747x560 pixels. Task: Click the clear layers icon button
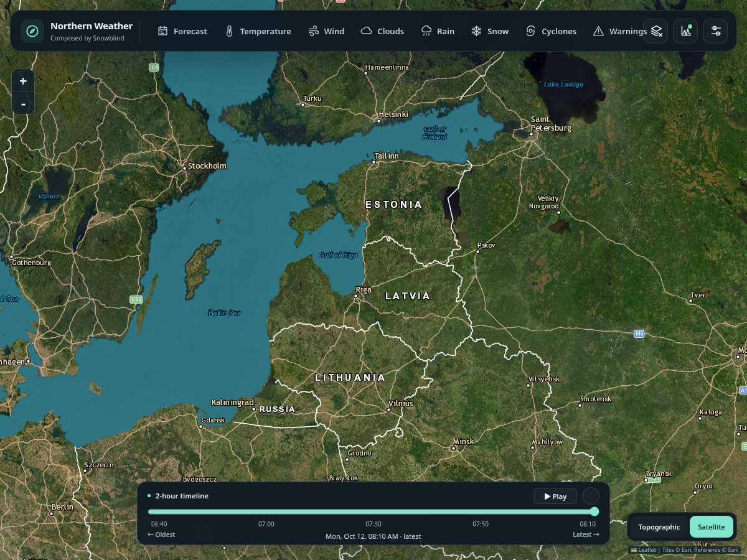pos(655,31)
